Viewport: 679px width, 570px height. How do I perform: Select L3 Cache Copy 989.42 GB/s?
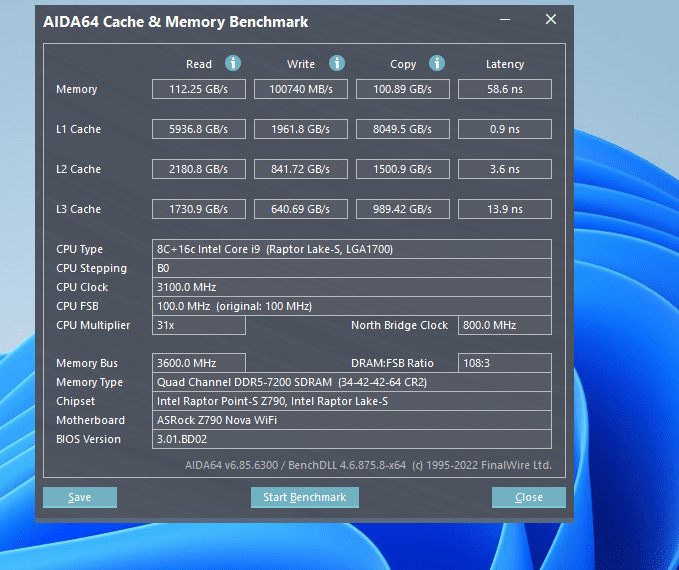pyautogui.click(x=403, y=209)
